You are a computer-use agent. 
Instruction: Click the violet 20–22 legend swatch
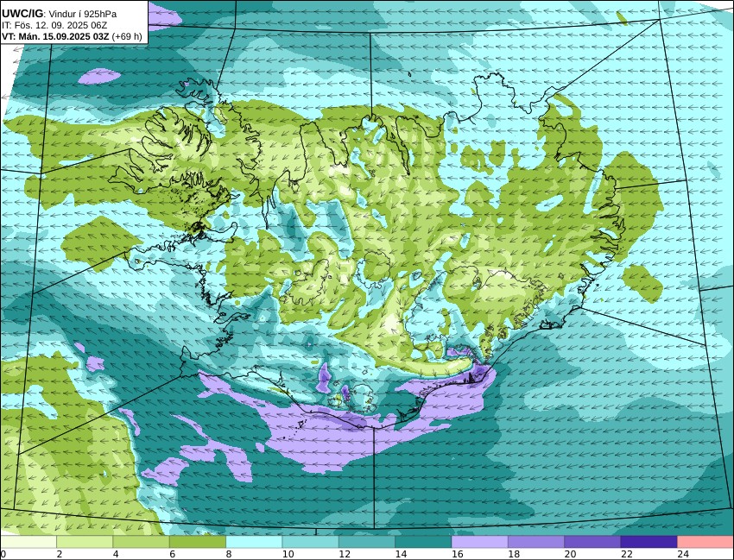click(592, 542)
